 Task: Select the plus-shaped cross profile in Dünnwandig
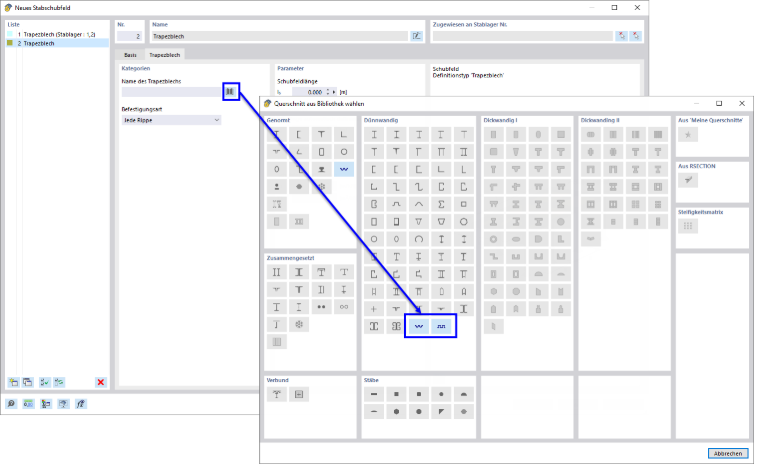click(374, 309)
